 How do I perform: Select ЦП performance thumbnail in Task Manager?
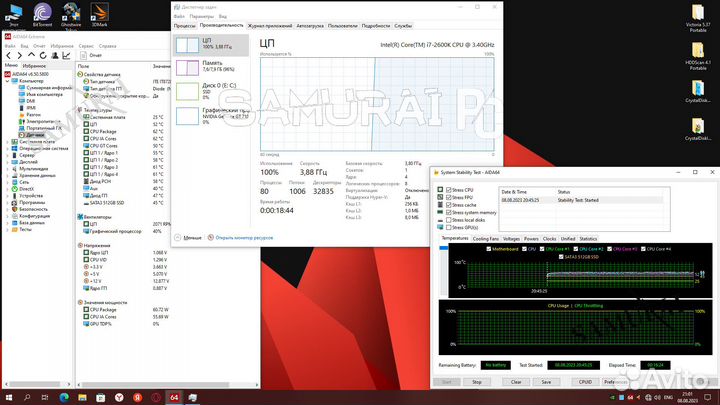point(211,45)
